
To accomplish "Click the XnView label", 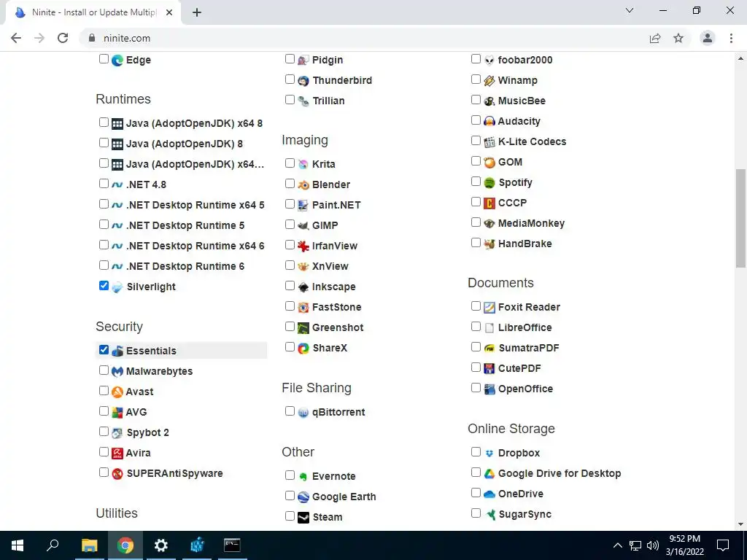I will tap(330, 266).
